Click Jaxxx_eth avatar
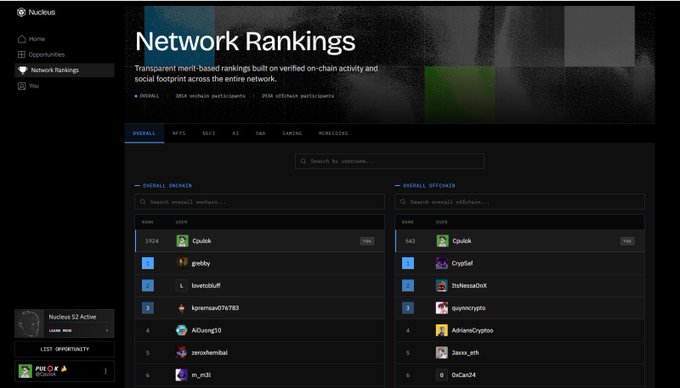The height and width of the screenshot is (388, 680). 442,352
